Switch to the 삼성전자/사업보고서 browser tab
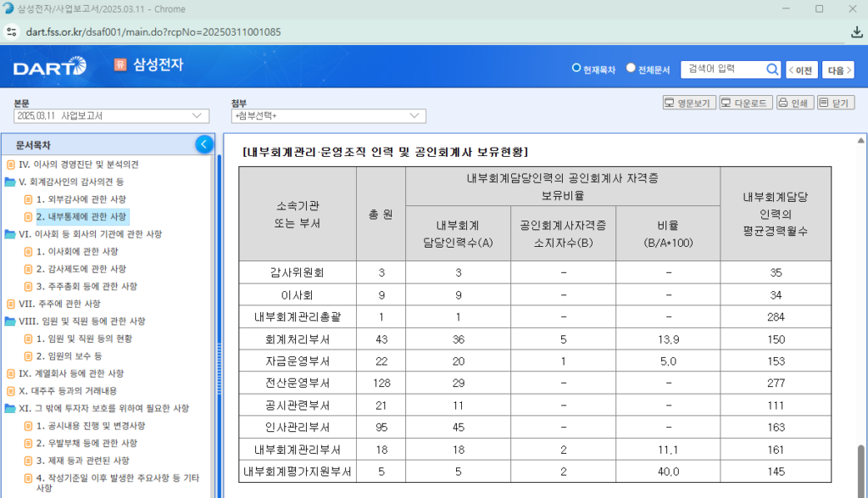The width and height of the screenshot is (868, 498). pos(93,10)
